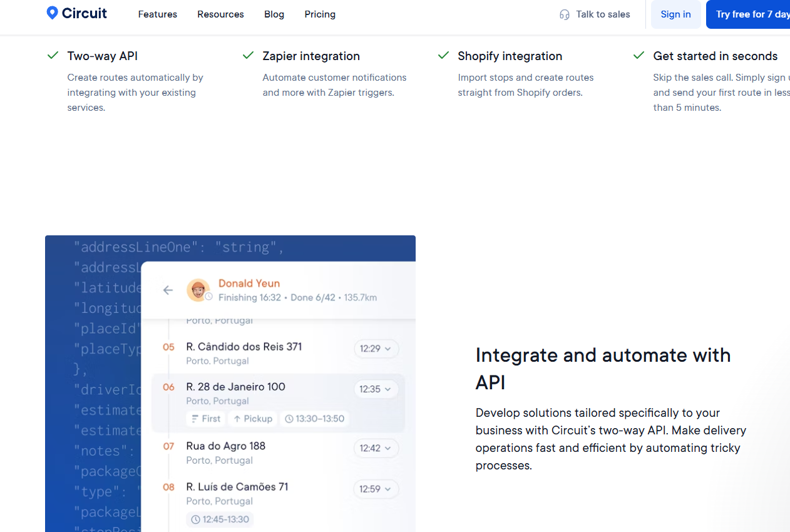Screen dimensions: 790x532
Task: Click the Sign in button
Action: click(676, 14)
